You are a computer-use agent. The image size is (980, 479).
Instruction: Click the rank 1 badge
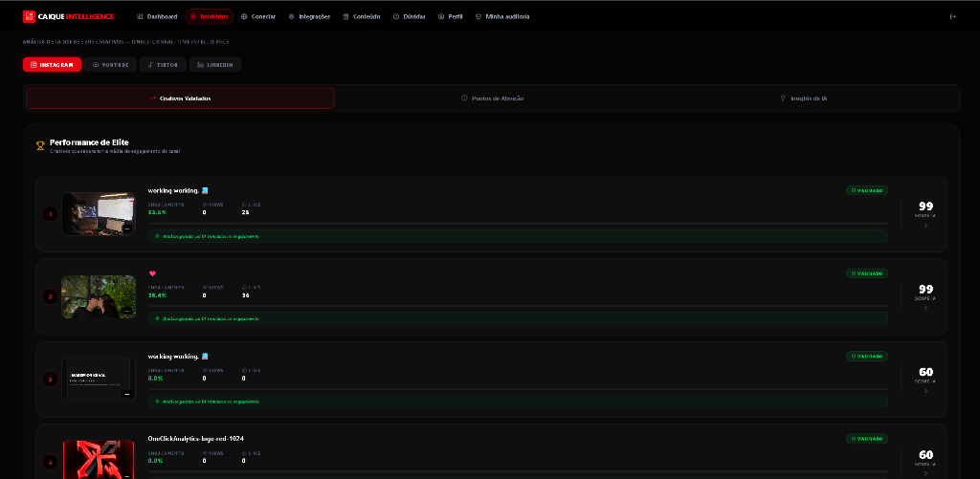50,214
